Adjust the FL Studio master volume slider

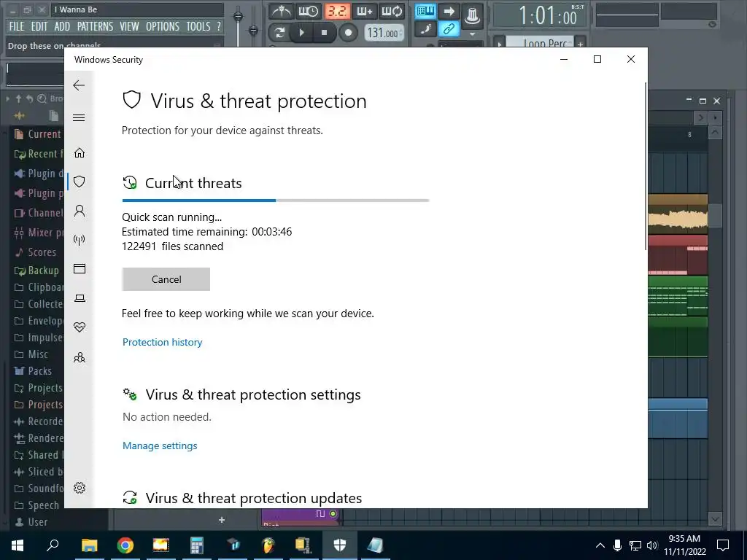238,16
